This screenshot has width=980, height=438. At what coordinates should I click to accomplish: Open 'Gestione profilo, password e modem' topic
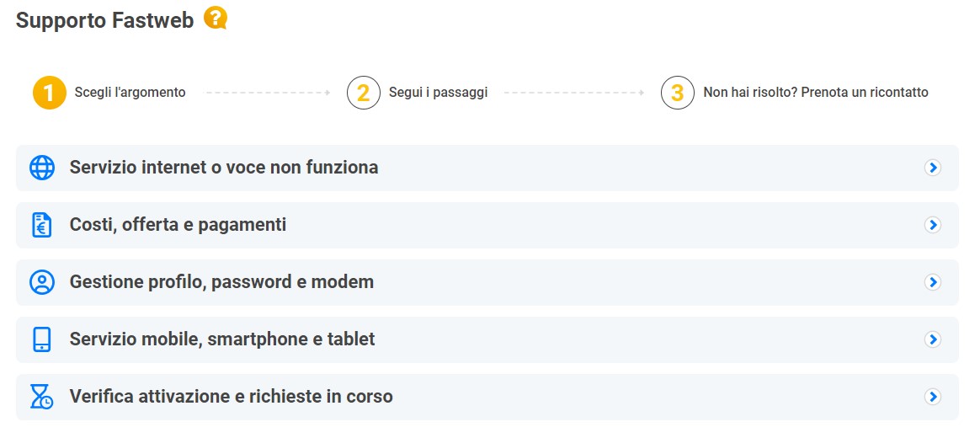click(x=487, y=282)
